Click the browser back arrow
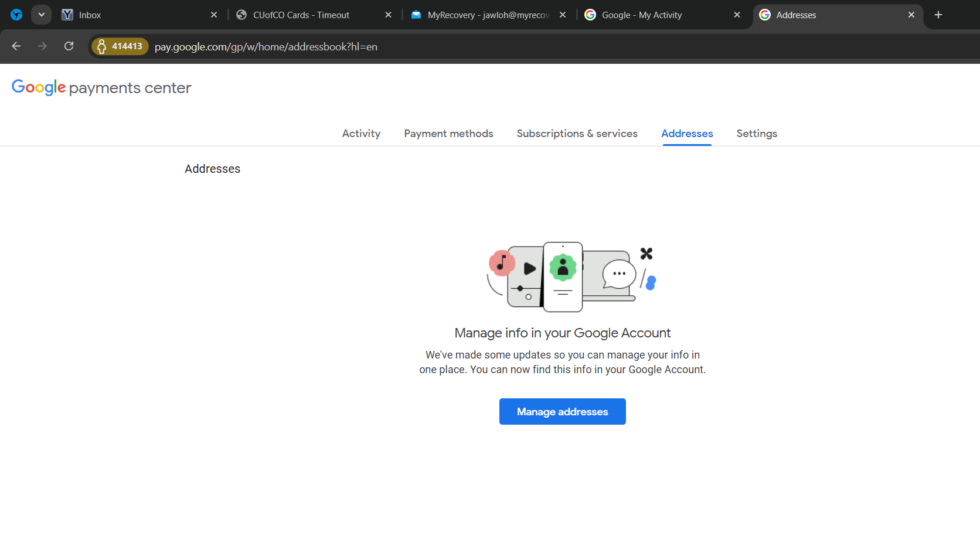 (16, 46)
